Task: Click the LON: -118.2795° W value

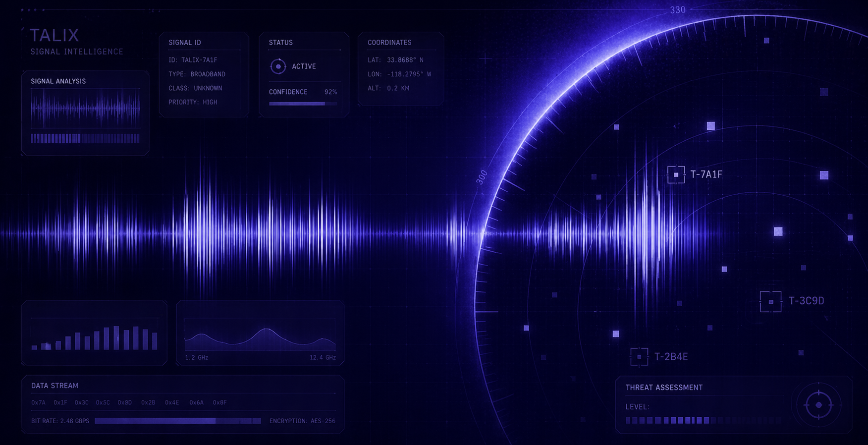Action: click(399, 74)
